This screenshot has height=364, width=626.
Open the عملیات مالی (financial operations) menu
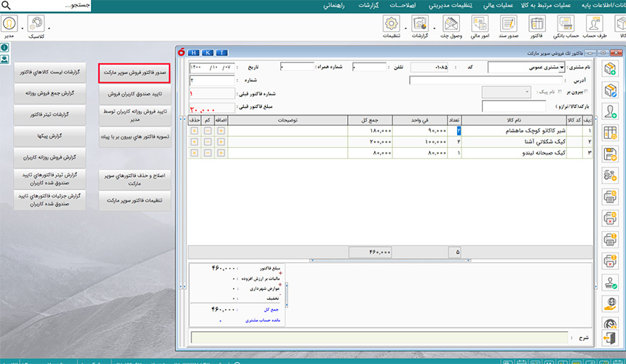tap(498, 6)
